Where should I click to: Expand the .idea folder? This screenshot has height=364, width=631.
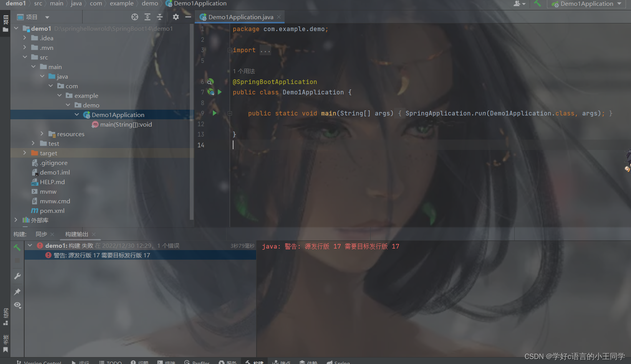point(25,38)
